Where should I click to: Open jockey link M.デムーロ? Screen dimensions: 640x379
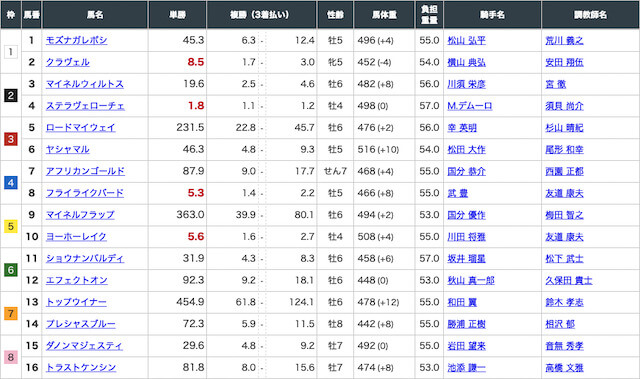(469, 106)
